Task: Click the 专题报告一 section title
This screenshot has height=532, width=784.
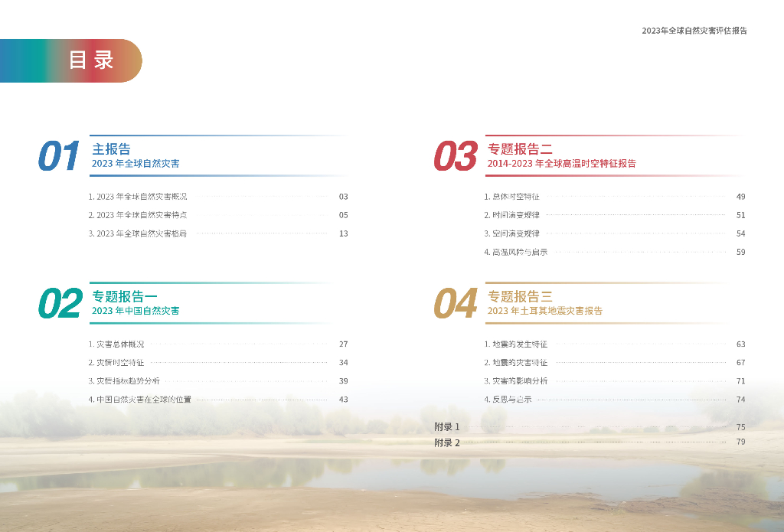Action: pos(125,296)
